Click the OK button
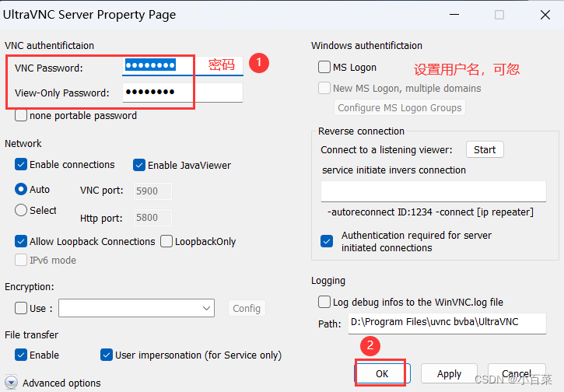The height and width of the screenshot is (392, 564). click(x=382, y=373)
